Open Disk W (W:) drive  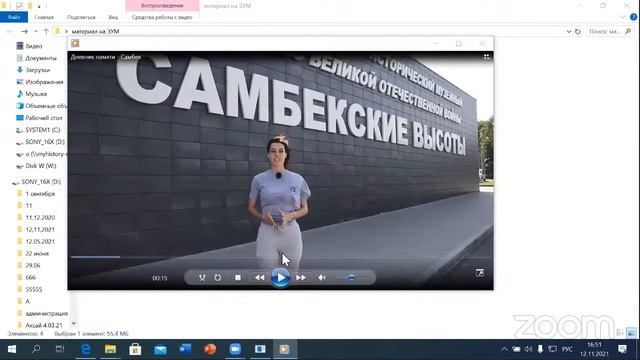tap(36, 166)
